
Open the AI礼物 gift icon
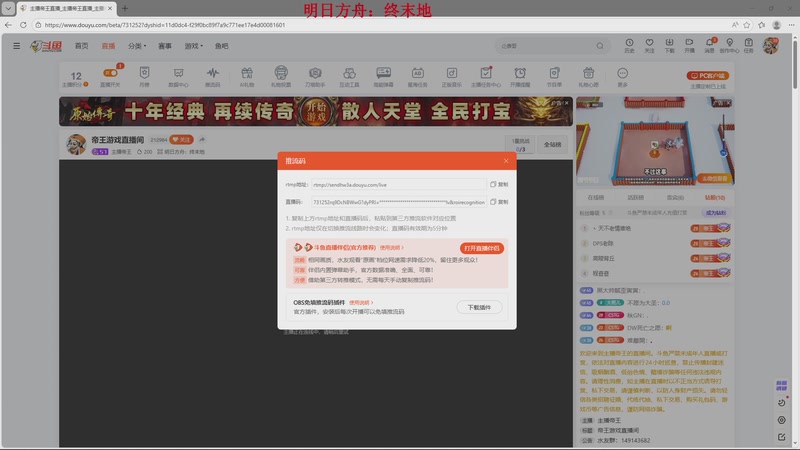(247, 76)
